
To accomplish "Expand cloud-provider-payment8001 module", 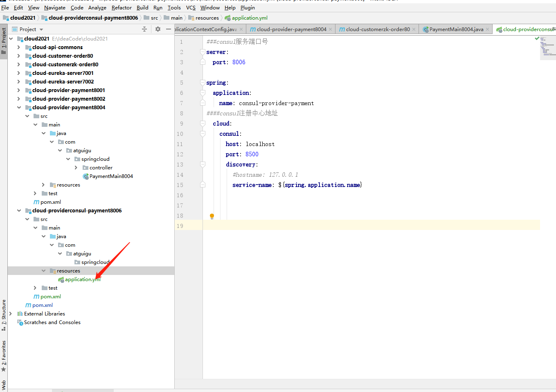I will (19, 90).
